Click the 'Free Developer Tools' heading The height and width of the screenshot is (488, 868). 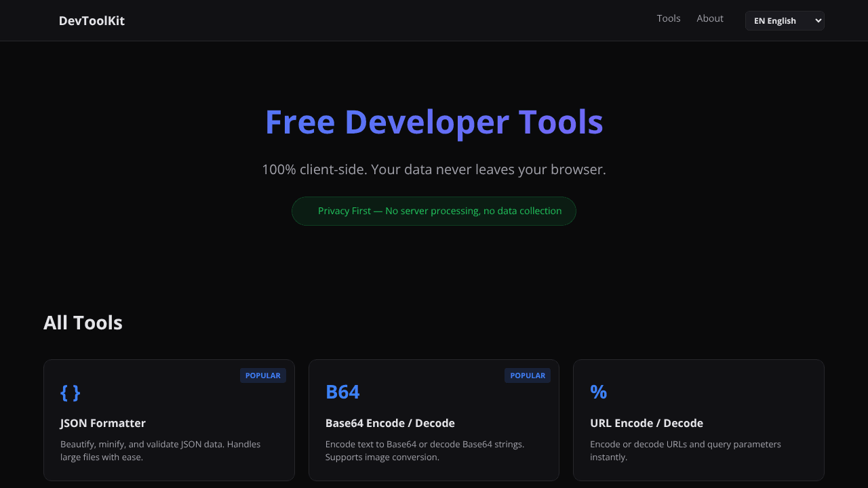click(x=434, y=122)
